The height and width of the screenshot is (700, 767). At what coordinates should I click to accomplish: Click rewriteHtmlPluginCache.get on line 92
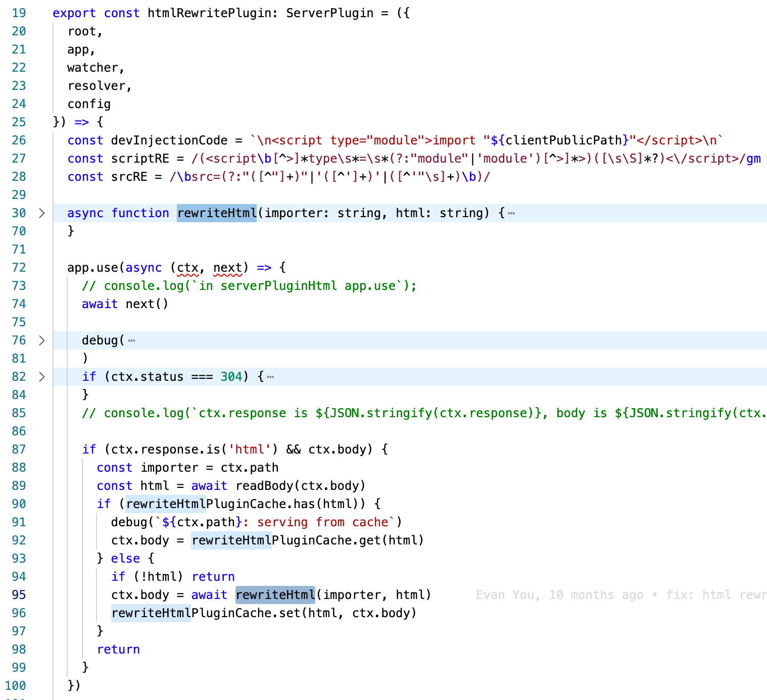[286, 540]
